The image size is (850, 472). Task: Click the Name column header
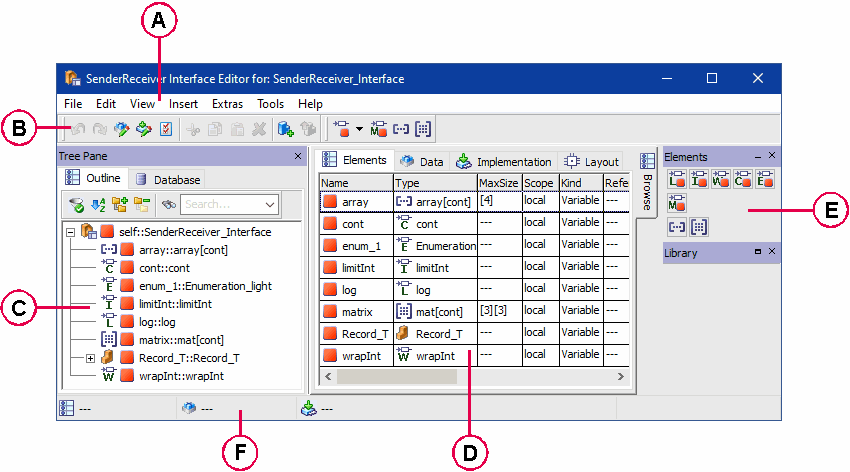click(x=356, y=183)
